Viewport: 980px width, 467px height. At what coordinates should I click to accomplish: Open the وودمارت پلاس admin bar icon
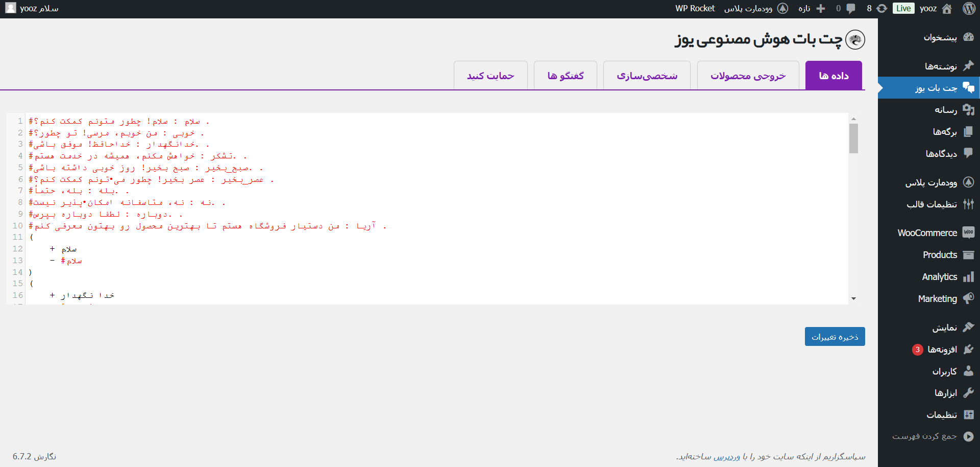click(x=782, y=8)
